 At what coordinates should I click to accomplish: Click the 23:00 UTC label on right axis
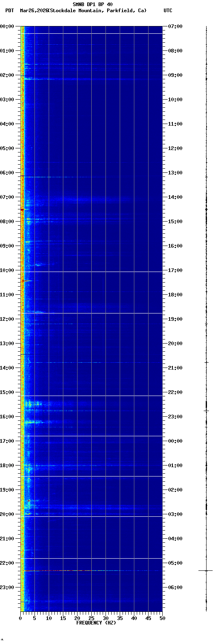(175, 416)
